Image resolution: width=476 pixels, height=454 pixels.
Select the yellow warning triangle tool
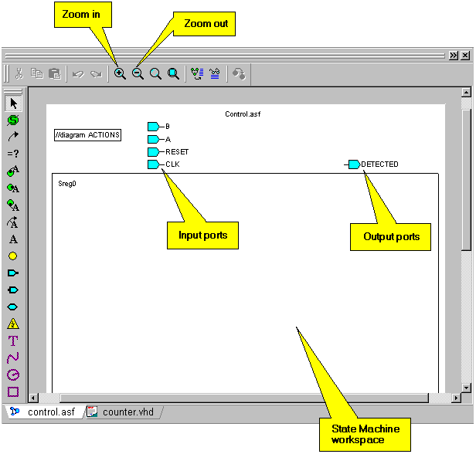(13, 324)
